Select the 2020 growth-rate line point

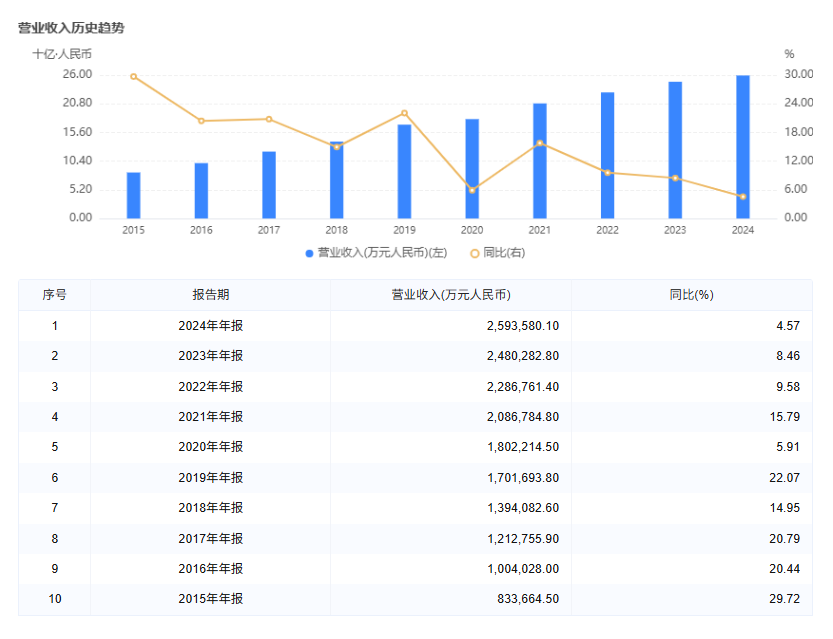[472, 190]
